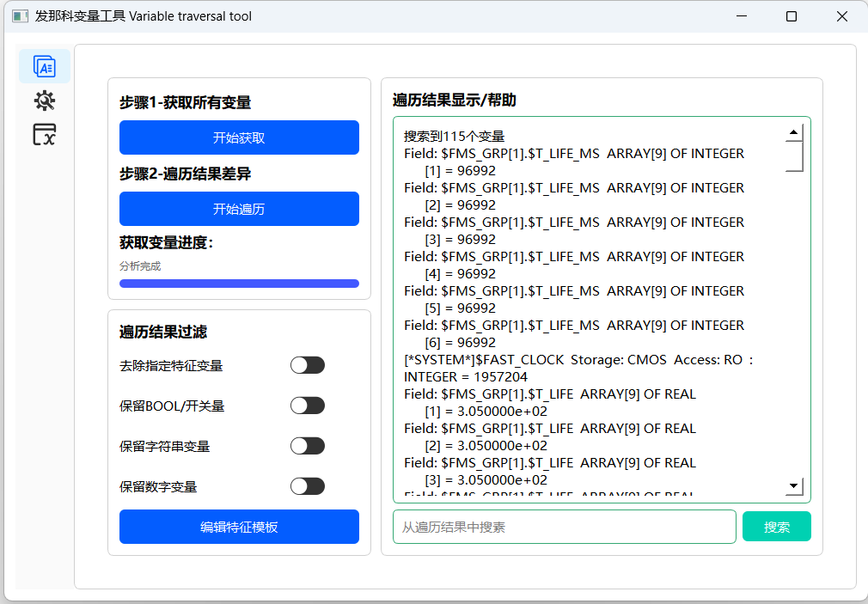Screen dimensions: 868x604
Task: Open the variable traversal page icon in sidebar
Action: pos(44,66)
